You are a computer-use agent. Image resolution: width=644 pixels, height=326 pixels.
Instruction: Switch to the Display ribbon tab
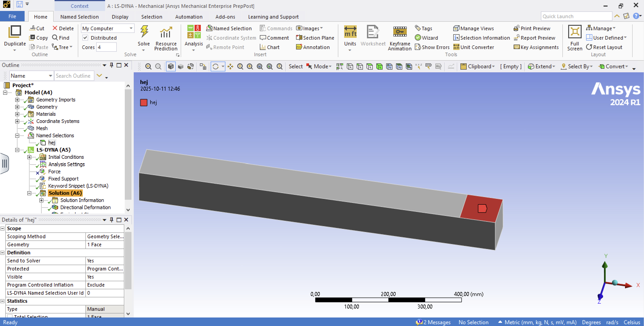click(120, 17)
